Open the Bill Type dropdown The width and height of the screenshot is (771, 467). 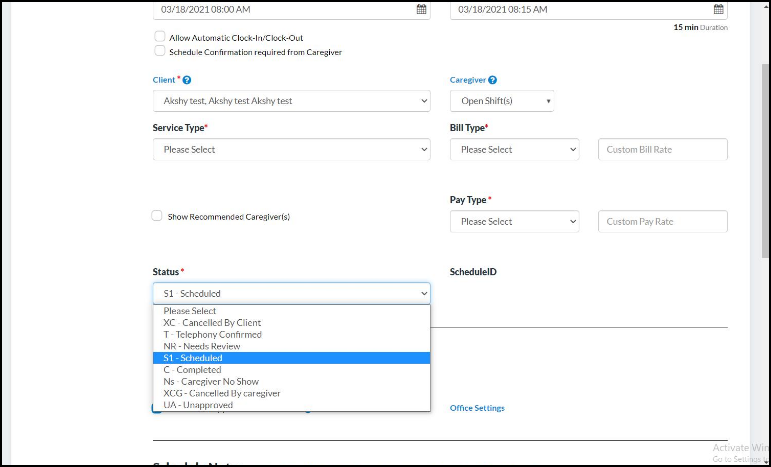(x=514, y=150)
